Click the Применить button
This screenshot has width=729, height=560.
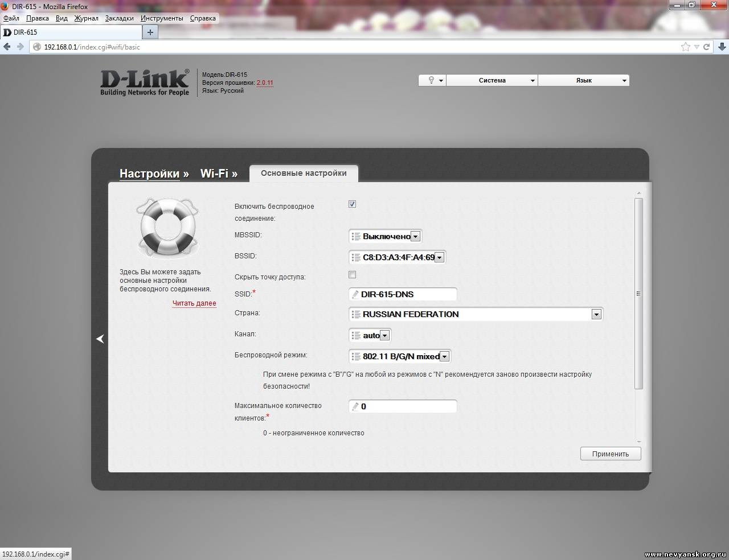(610, 454)
